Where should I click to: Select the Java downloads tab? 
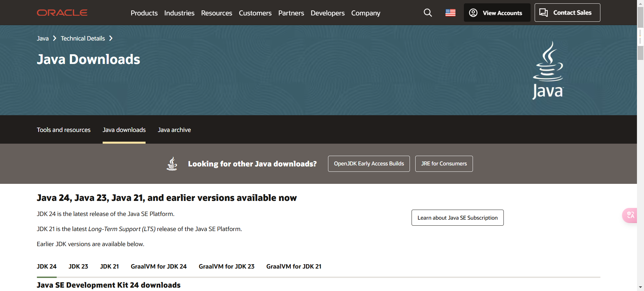[x=124, y=130]
